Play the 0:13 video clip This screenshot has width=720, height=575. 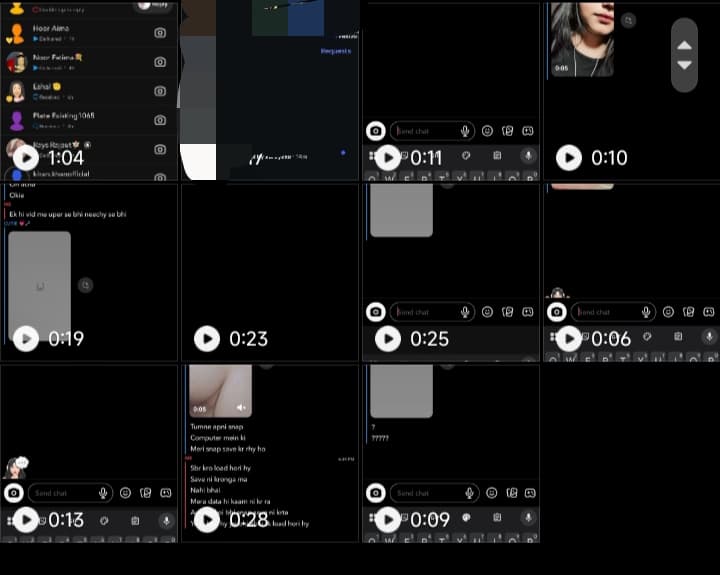coord(26,519)
